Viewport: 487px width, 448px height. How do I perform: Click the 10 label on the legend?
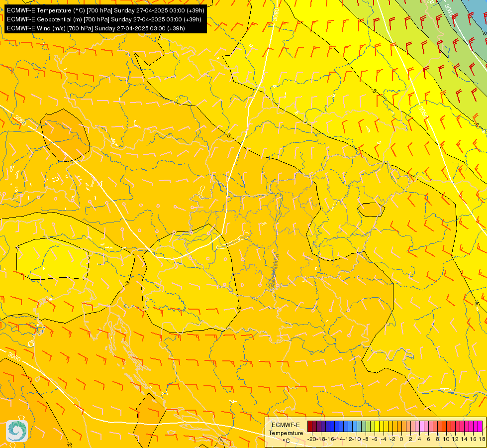point(446,439)
